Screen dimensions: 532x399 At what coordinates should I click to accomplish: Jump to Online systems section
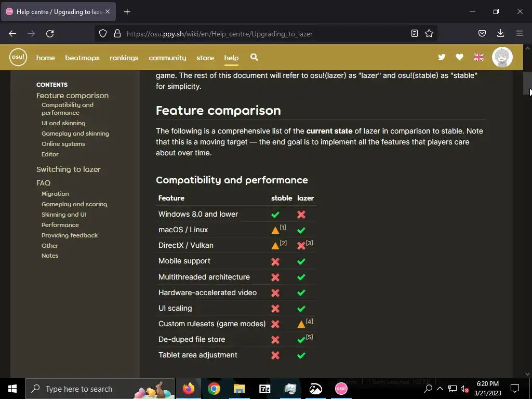click(63, 144)
